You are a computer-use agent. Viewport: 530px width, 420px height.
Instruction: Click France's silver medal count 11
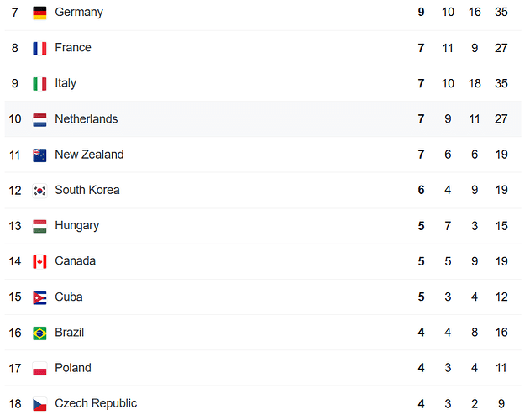(448, 48)
